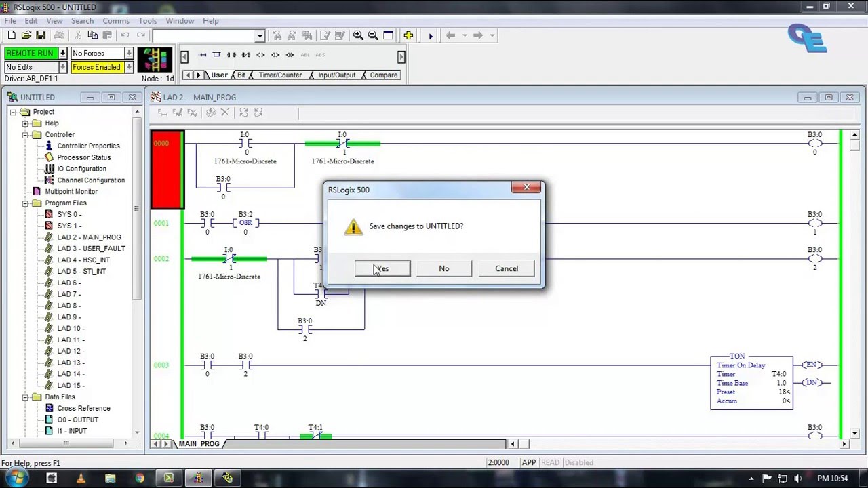Click the Windows Start orb
Image resolution: width=868 pixels, height=488 pixels.
[16, 478]
